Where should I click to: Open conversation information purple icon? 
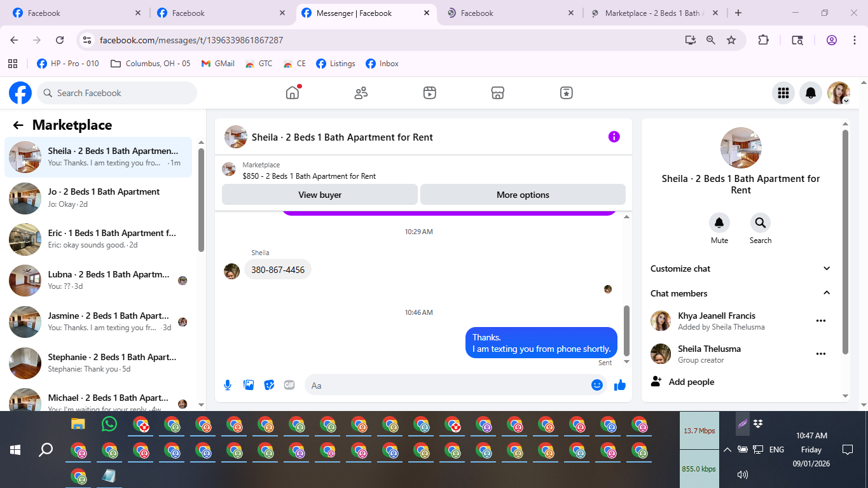[x=614, y=137]
